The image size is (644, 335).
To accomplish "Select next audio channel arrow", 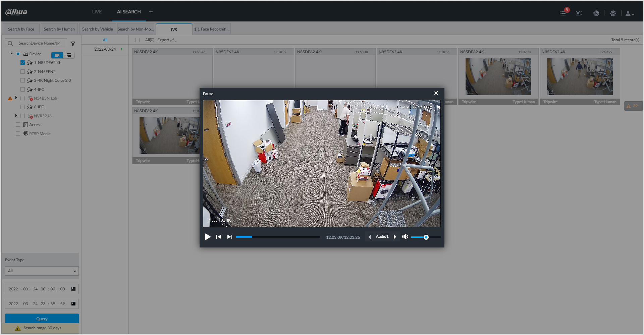I will tap(395, 237).
